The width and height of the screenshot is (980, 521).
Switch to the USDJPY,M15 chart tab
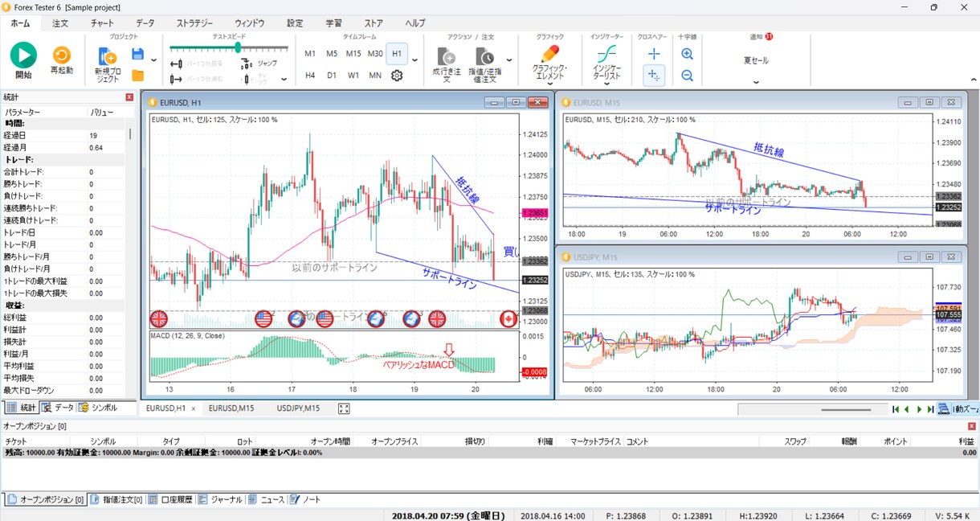click(298, 408)
